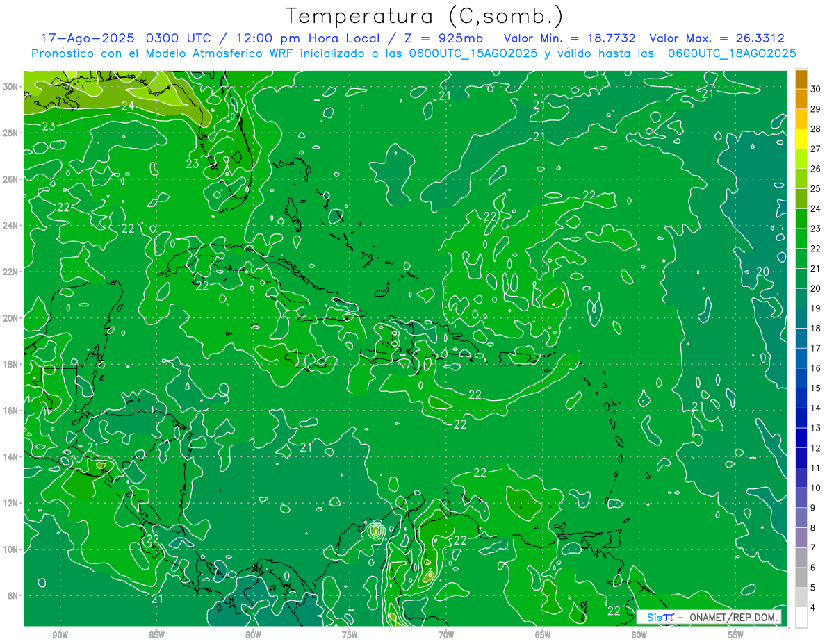Click the legend number 17
The width and height of the screenshot is (834, 644).
[x=816, y=348]
